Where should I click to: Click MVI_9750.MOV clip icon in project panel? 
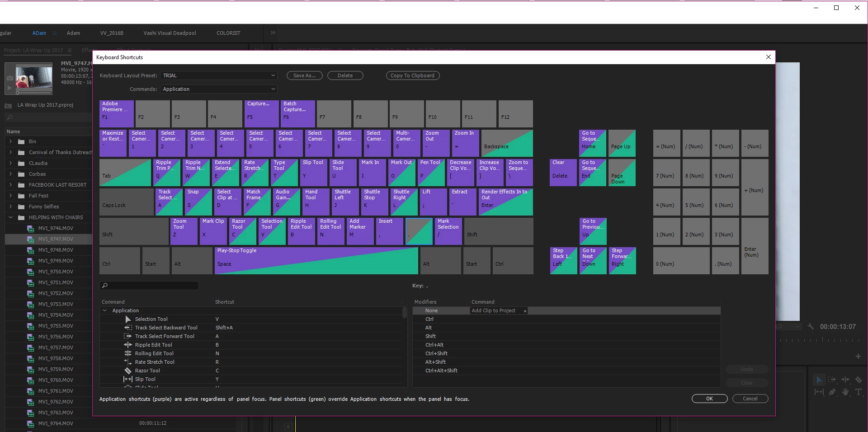pos(30,272)
